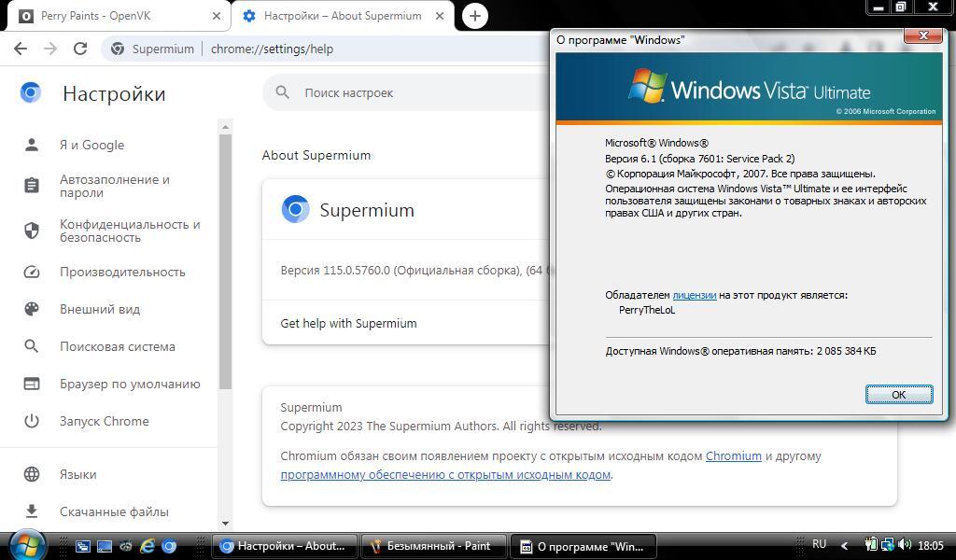Click the power icon for Запуск Chrome

coord(32,421)
